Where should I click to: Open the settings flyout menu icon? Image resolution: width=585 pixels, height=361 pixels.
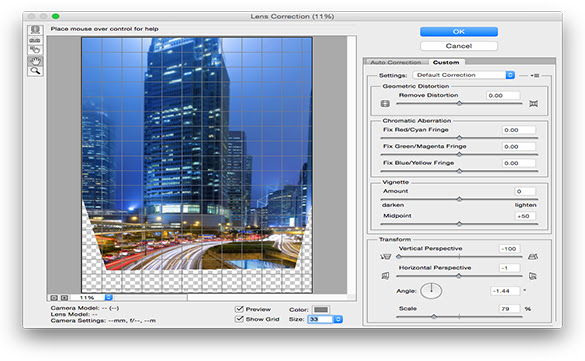(535, 75)
